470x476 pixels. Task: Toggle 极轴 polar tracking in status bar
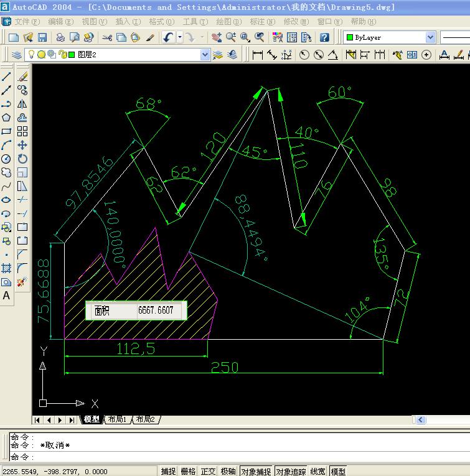228,472
